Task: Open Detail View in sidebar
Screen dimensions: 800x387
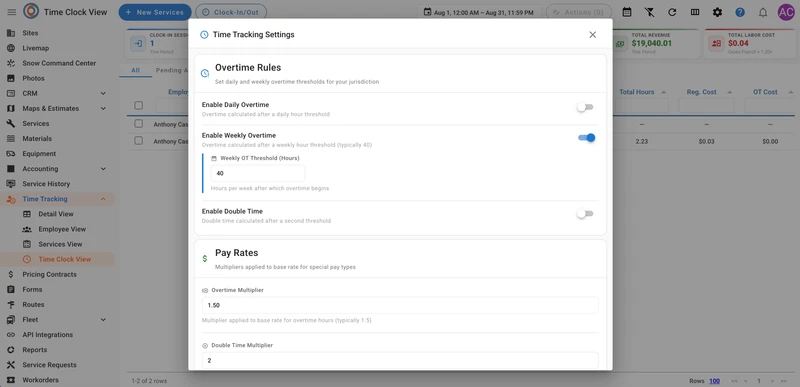Action: click(56, 214)
